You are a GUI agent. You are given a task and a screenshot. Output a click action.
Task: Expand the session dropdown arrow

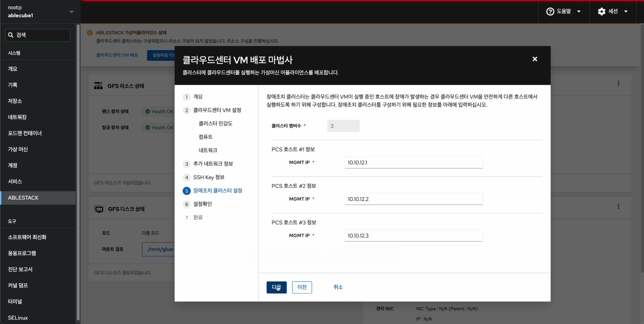click(x=626, y=12)
